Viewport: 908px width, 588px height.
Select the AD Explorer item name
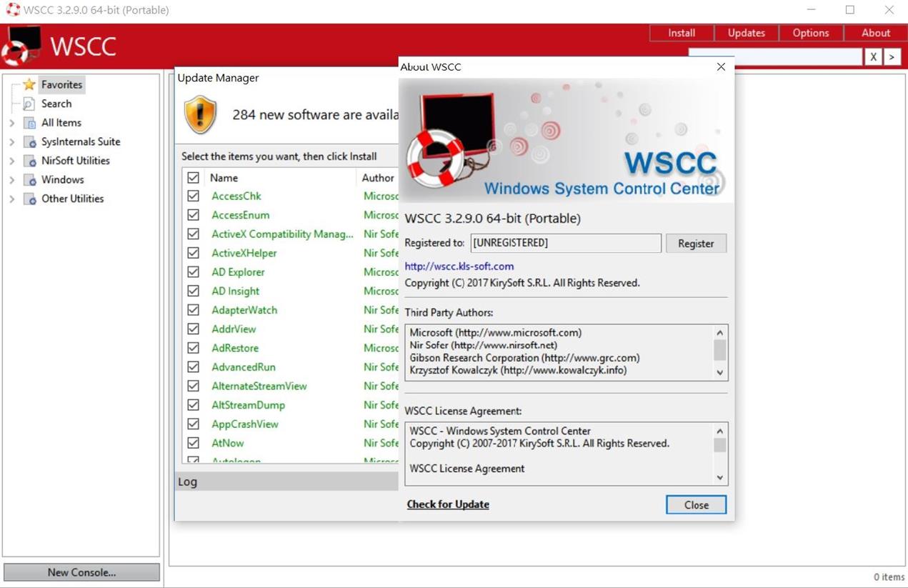[x=238, y=272]
